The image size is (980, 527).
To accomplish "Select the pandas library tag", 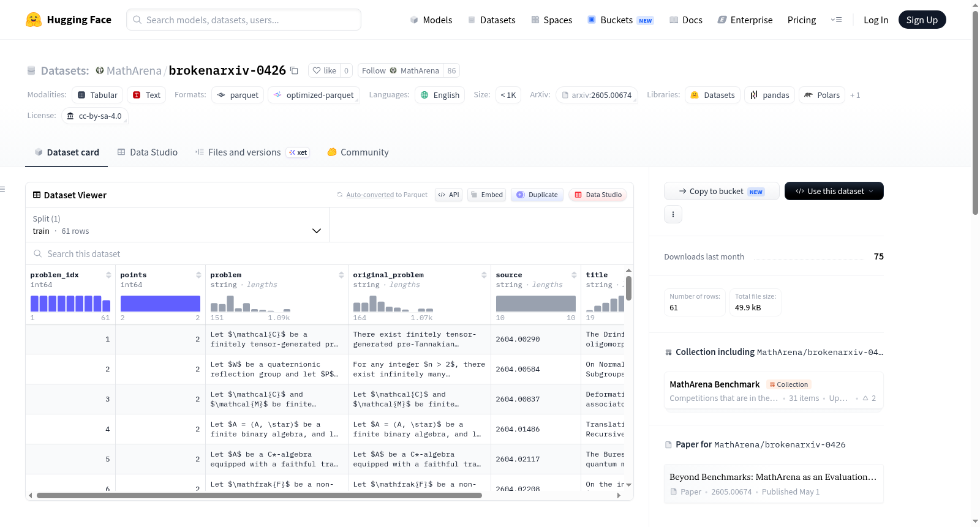I will click(x=770, y=95).
